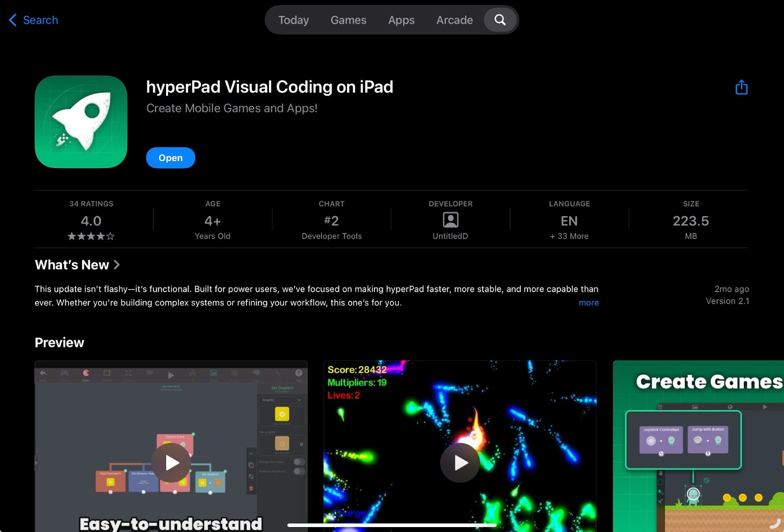Tap the 2mo ago release date

[x=732, y=289]
